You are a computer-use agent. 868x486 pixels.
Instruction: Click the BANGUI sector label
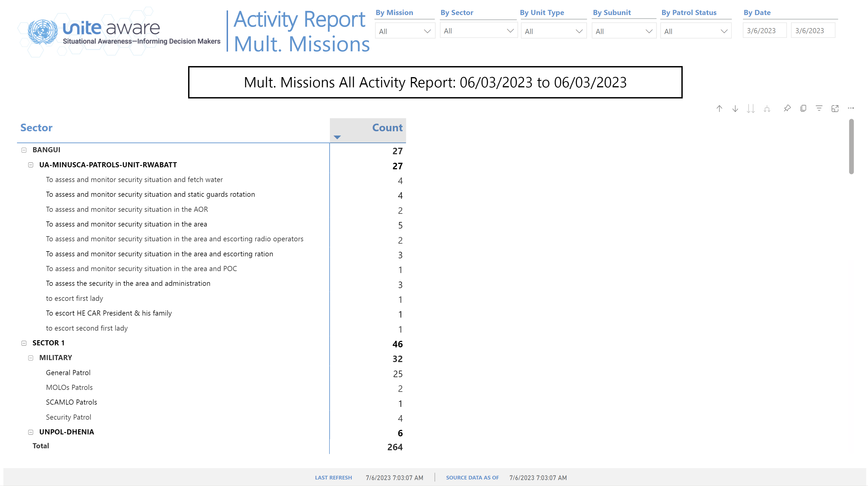tap(46, 150)
